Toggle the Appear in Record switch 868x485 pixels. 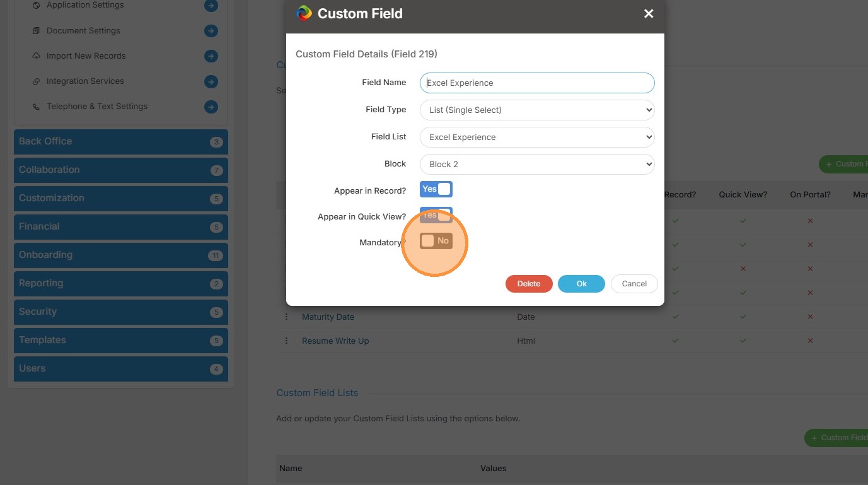tap(436, 189)
